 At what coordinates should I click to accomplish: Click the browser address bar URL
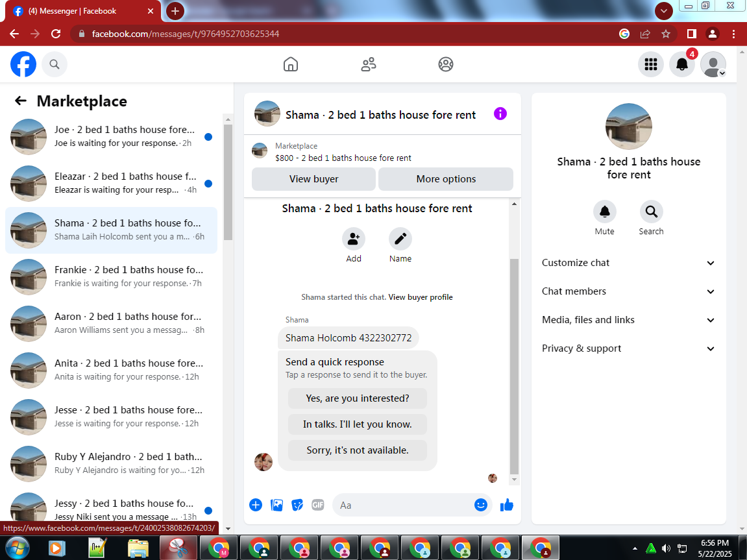pos(186,34)
